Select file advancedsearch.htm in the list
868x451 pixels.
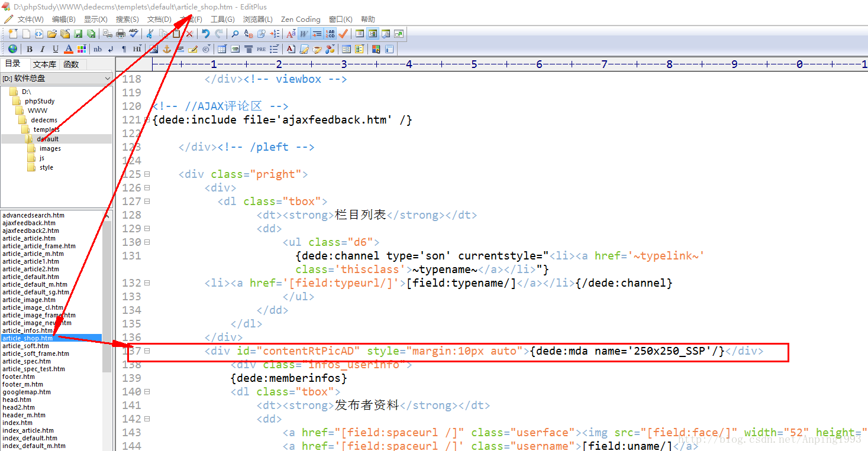point(33,215)
